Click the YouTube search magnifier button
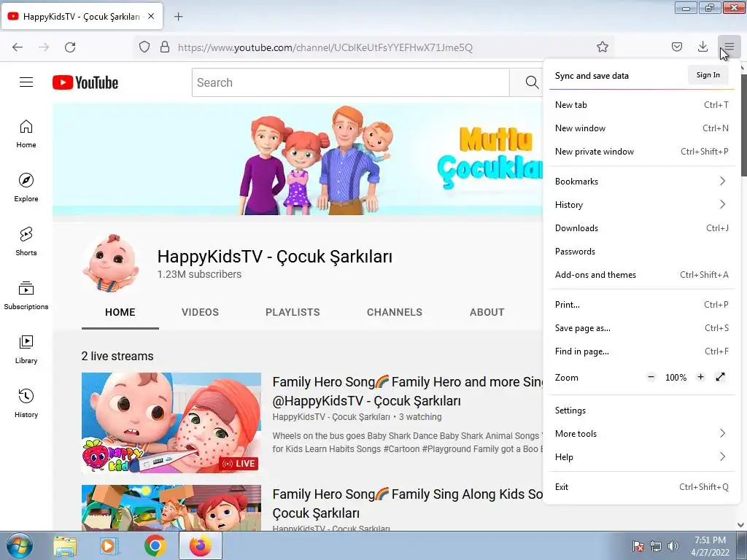Image resolution: width=747 pixels, height=560 pixels. click(532, 82)
